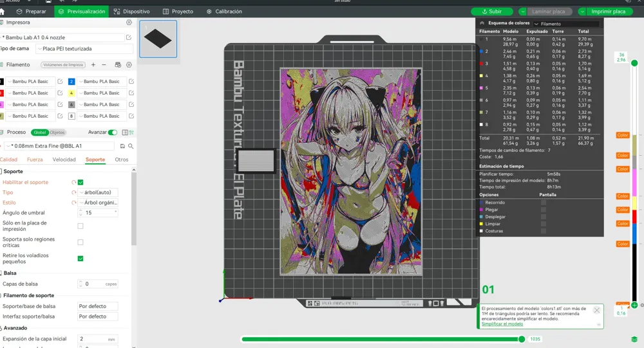Screen dimensions: 644x348
Task: Open the Bambu Lab A1 printer dropdown
Action: click(62, 37)
